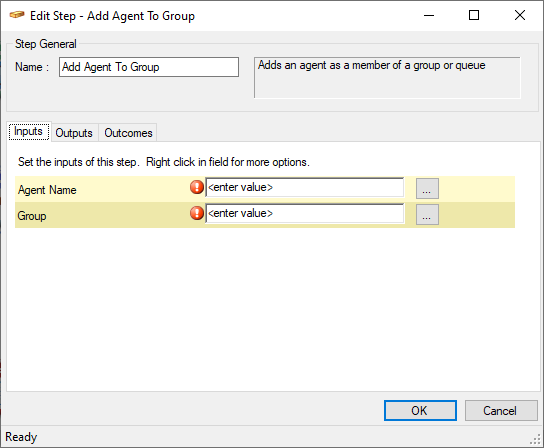The image size is (544, 448).
Task: Close the Edit Step dialog window
Action: click(520, 15)
